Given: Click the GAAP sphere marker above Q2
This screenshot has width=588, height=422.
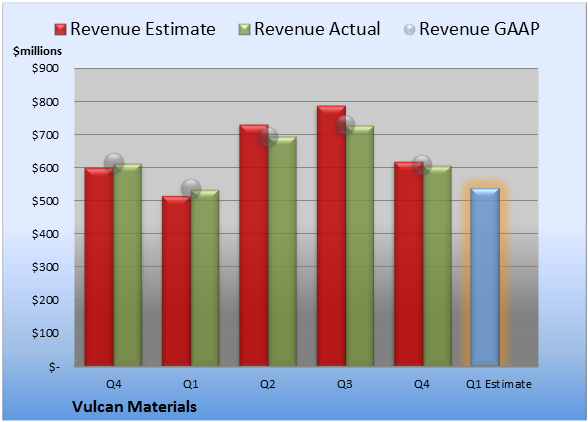Looking at the screenshot, I should [x=268, y=137].
